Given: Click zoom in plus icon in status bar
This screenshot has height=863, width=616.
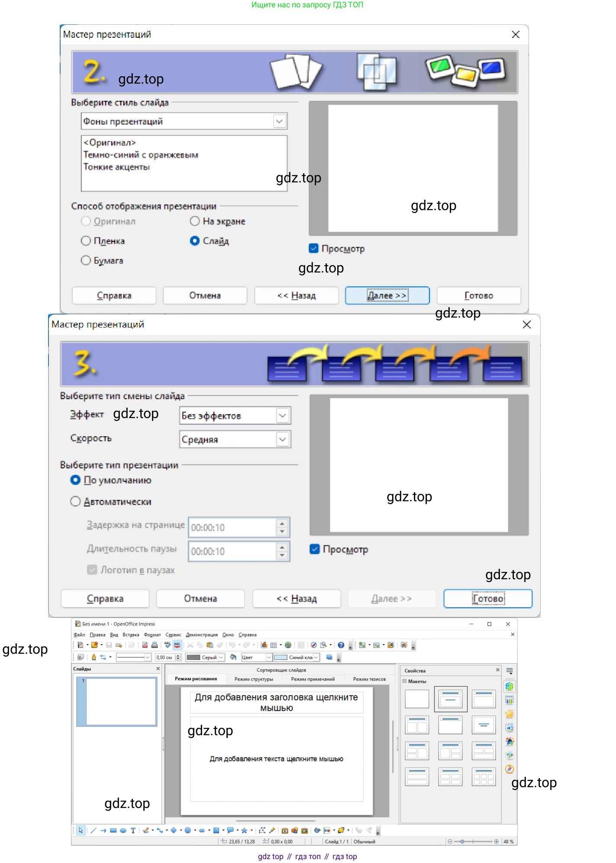Looking at the screenshot, I should coord(496,841).
